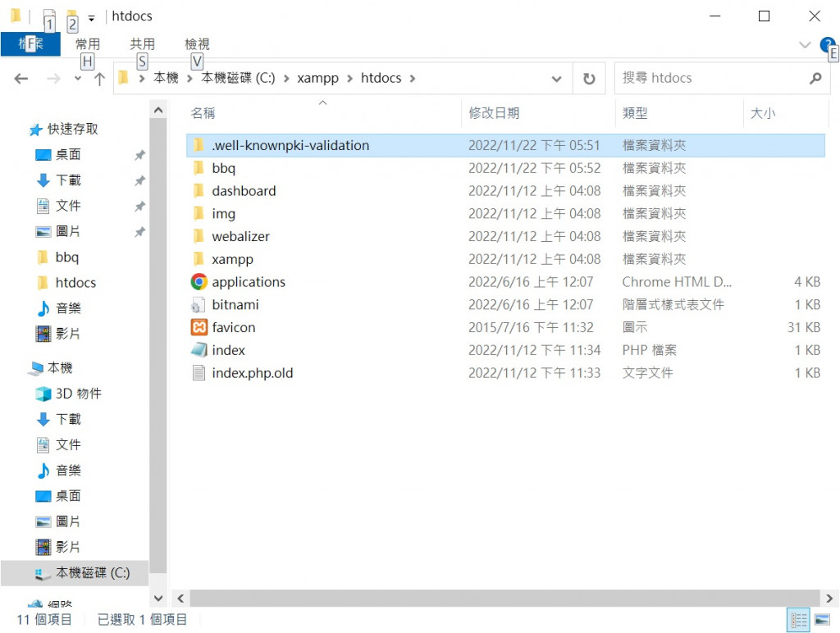Sort by 名稱 column header
840x633 pixels.
[323, 113]
